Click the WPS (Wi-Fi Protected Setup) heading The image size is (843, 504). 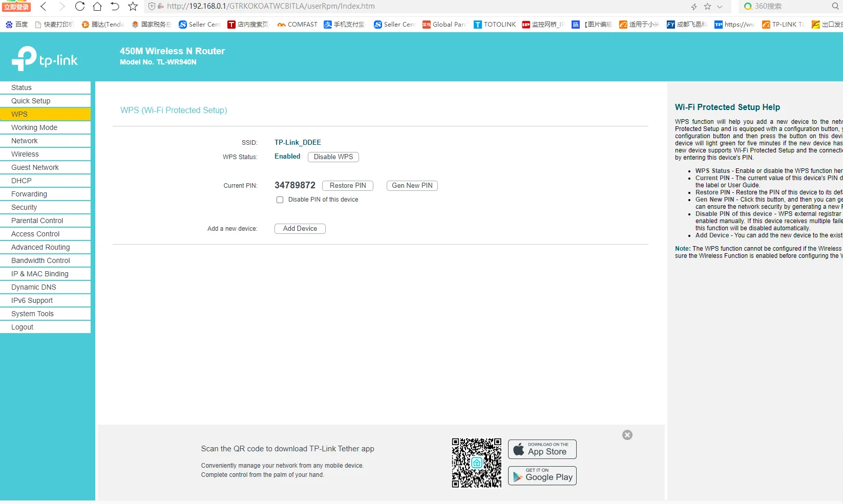pos(174,111)
